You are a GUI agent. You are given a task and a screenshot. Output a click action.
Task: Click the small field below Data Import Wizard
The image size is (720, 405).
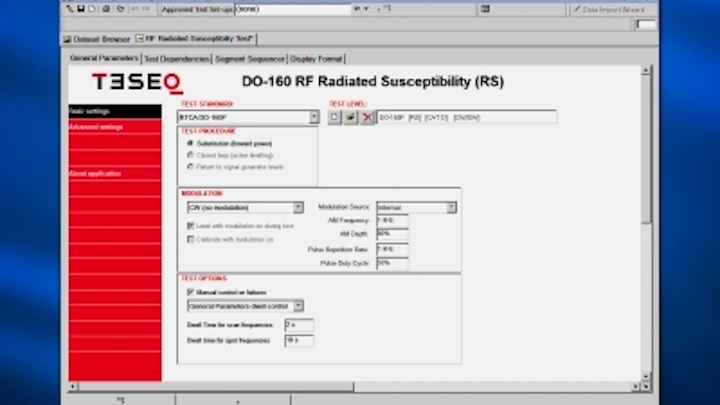pos(646,24)
